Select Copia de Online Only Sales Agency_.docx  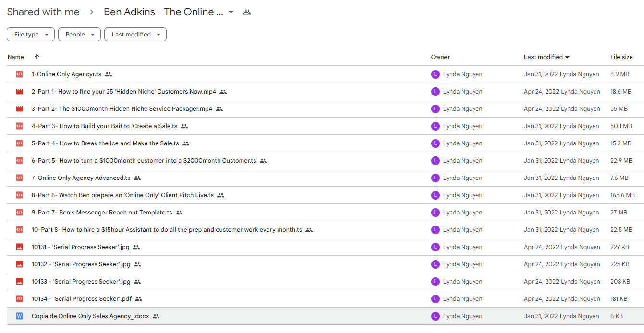point(90,316)
